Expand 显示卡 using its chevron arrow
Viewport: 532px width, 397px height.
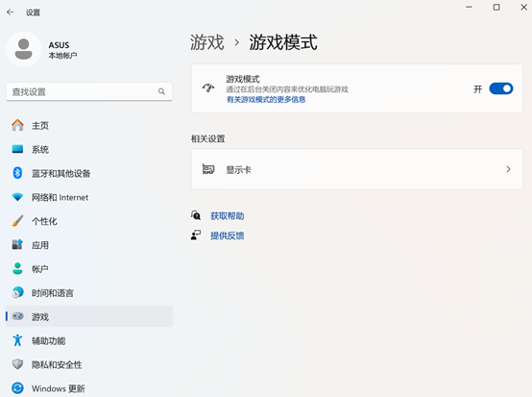point(508,169)
